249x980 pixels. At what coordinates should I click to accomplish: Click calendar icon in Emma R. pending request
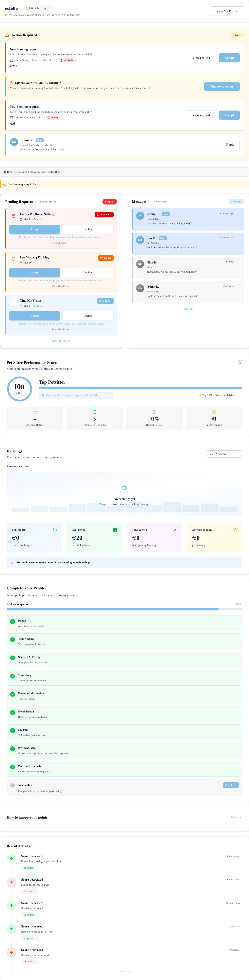13,216
